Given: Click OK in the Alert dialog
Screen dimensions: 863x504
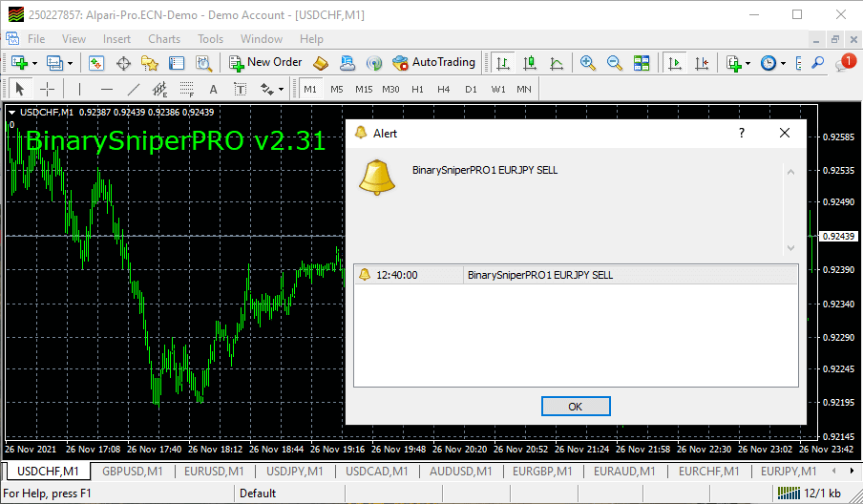Looking at the screenshot, I should tap(575, 407).
